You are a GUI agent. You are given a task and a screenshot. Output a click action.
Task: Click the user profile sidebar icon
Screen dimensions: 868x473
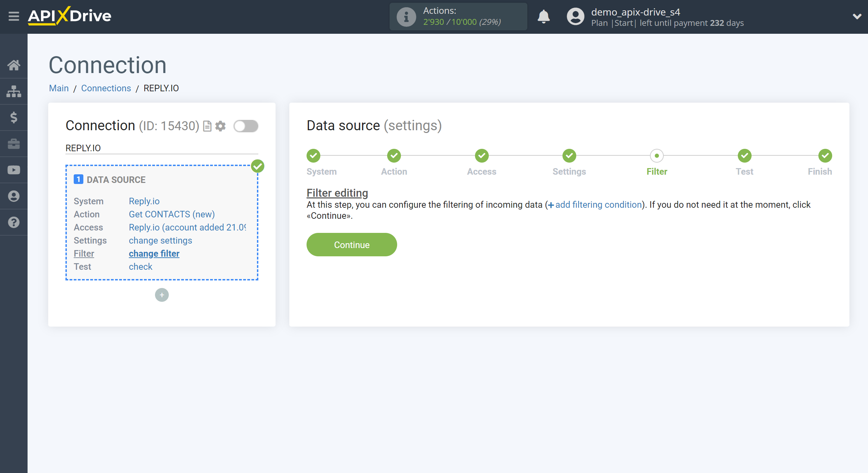coord(14,196)
